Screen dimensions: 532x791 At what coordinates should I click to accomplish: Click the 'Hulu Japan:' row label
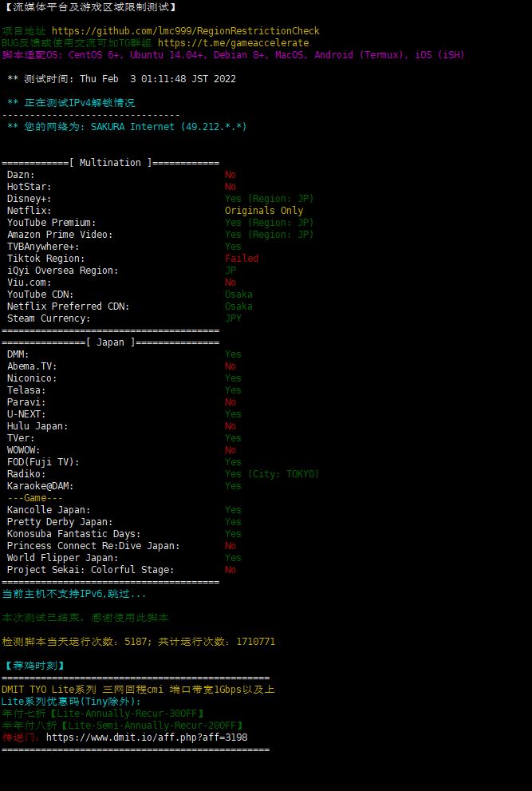(37, 426)
